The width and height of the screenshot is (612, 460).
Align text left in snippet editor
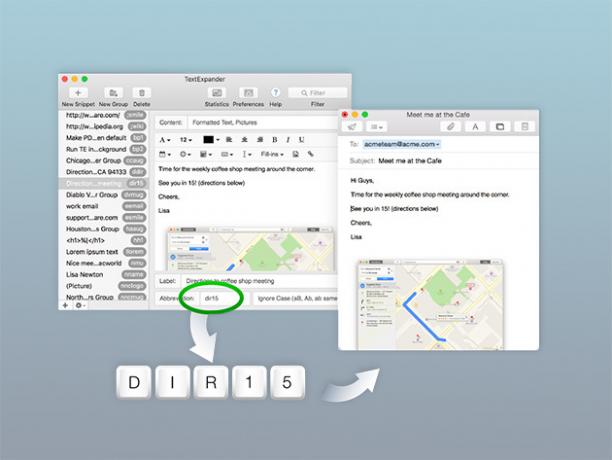[x=229, y=140]
